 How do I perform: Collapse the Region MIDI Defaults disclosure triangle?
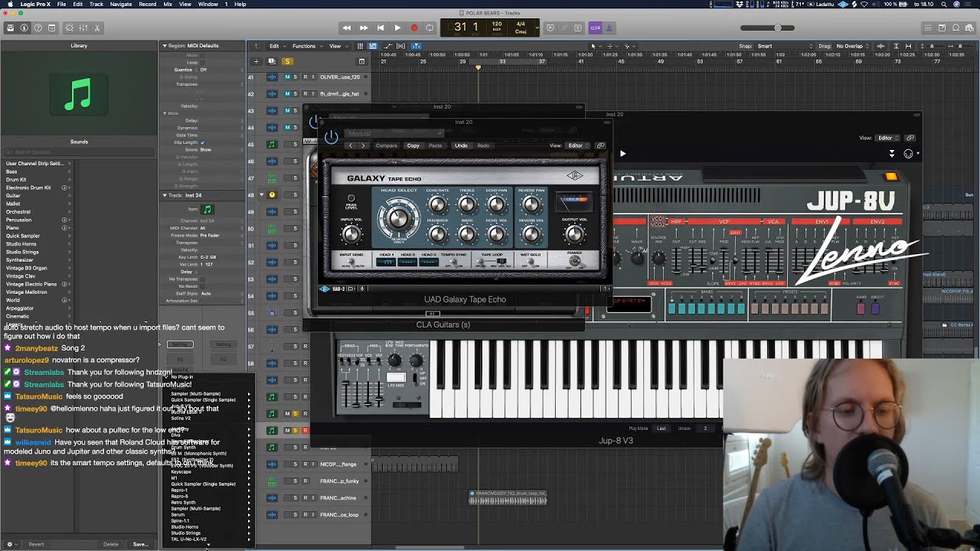coord(164,46)
